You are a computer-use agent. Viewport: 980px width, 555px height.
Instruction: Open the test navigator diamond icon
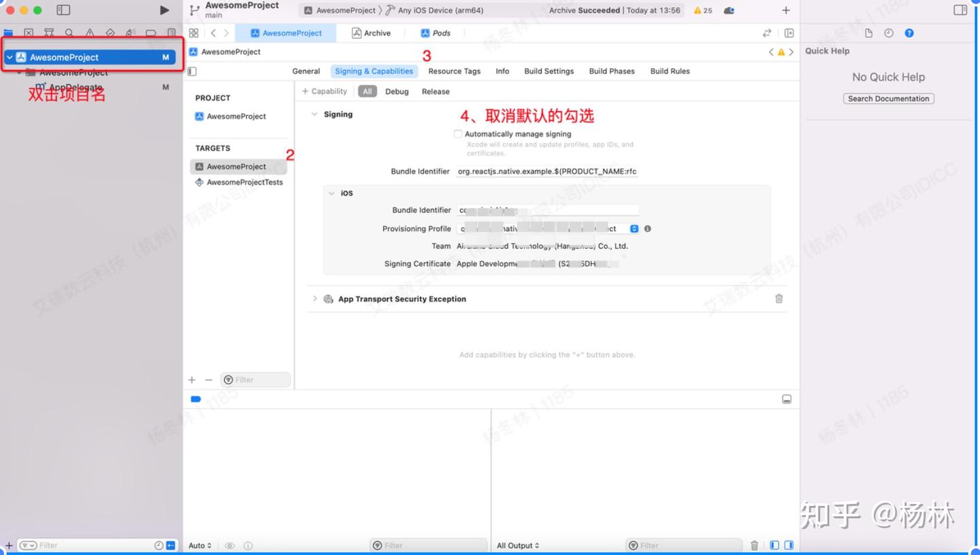pos(110,33)
